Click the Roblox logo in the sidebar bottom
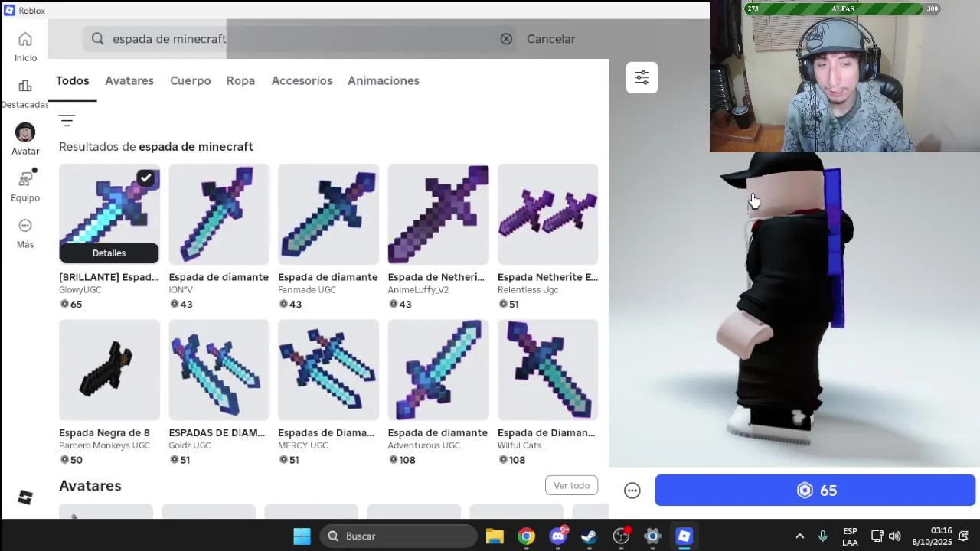 (x=25, y=497)
